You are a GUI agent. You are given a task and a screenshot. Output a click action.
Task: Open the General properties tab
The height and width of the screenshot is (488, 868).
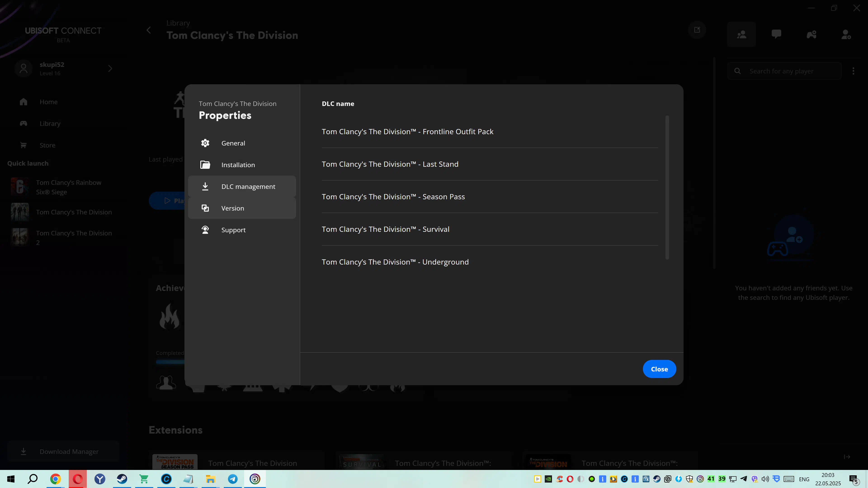pyautogui.click(x=242, y=143)
